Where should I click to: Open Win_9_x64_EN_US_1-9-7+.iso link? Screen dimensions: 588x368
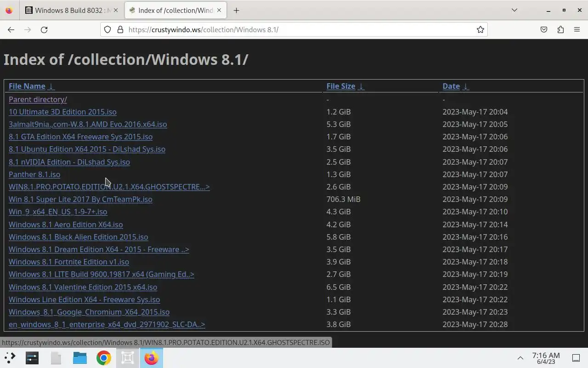pyautogui.click(x=58, y=212)
